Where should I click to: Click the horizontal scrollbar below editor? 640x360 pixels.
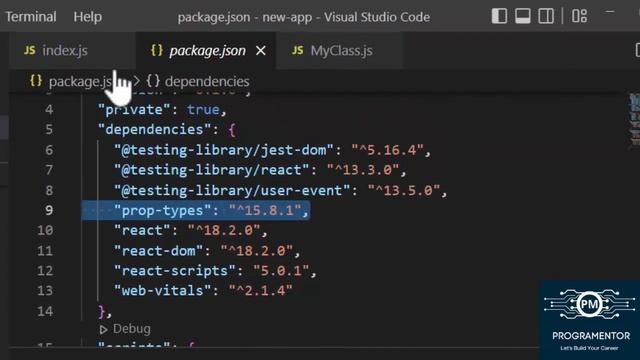273,348
